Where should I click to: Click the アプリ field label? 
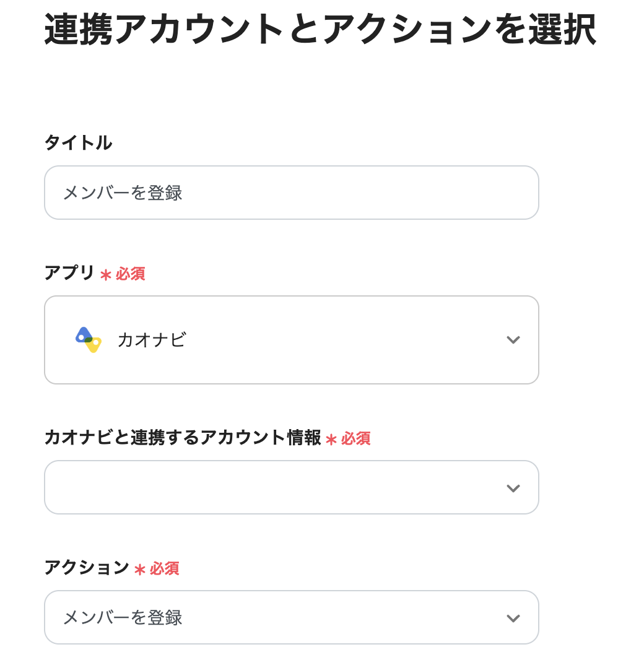point(69,273)
